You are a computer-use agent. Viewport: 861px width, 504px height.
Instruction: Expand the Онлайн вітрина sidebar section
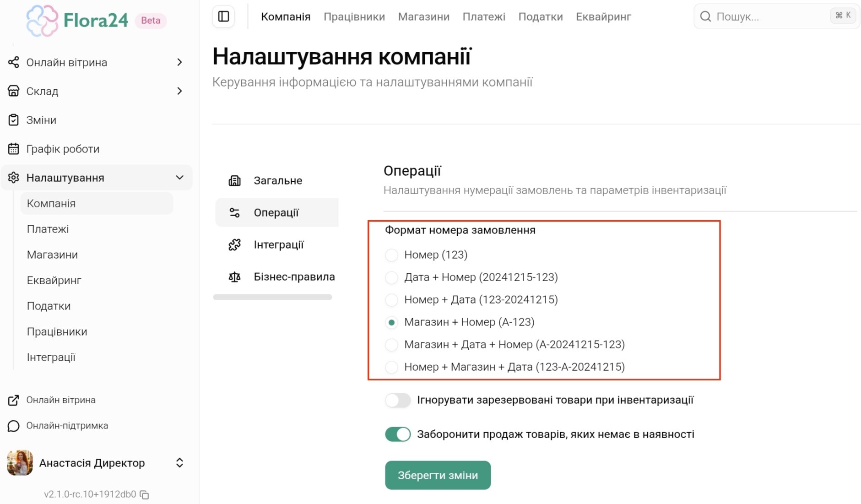(179, 62)
